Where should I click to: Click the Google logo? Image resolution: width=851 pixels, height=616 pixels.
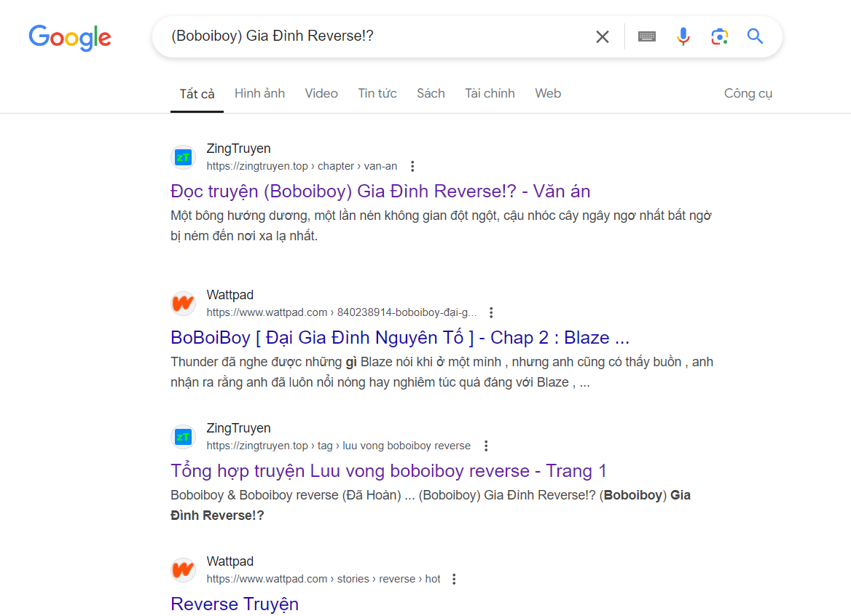[x=70, y=37]
